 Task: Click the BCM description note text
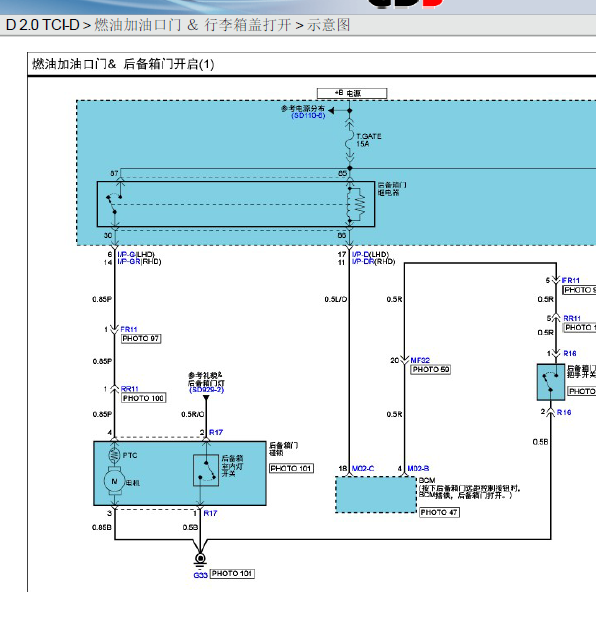[469, 488]
